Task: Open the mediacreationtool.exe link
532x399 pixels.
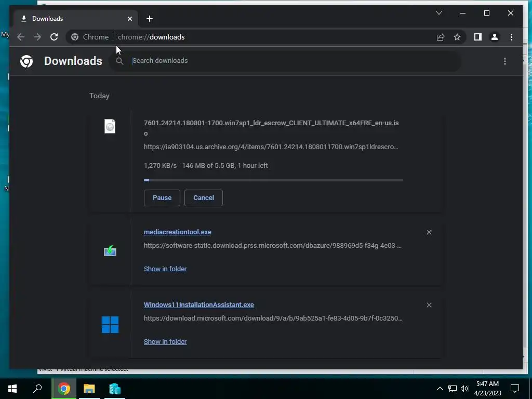Action: pyautogui.click(x=178, y=232)
